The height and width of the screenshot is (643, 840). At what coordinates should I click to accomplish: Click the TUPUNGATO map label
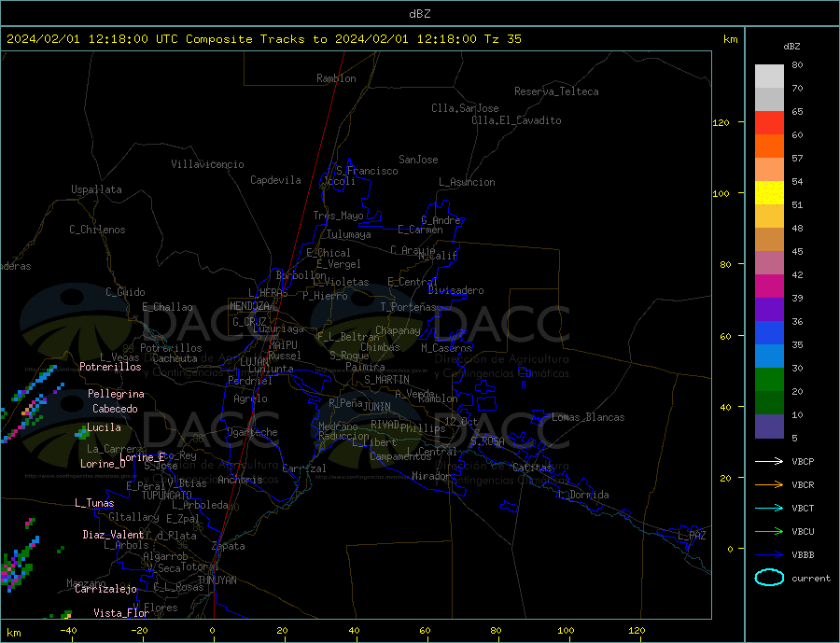coord(167,496)
